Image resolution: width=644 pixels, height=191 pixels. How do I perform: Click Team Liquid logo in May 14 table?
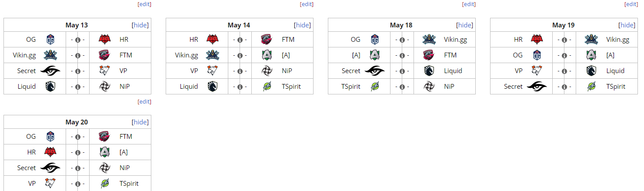(213, 87)
